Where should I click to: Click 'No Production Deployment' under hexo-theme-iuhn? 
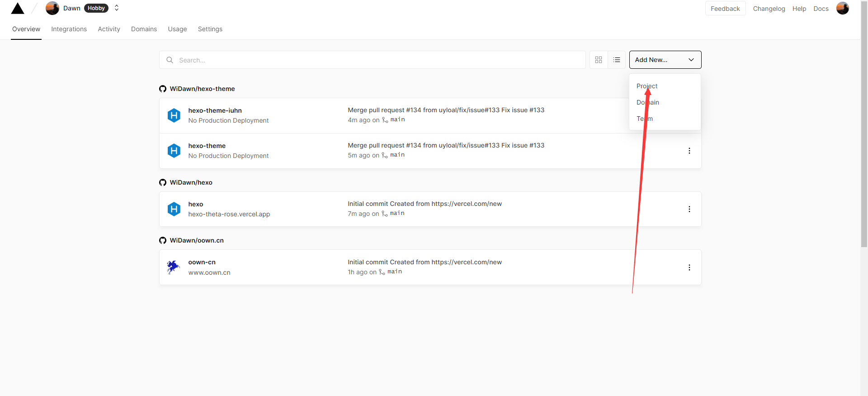tap(228, 120)
